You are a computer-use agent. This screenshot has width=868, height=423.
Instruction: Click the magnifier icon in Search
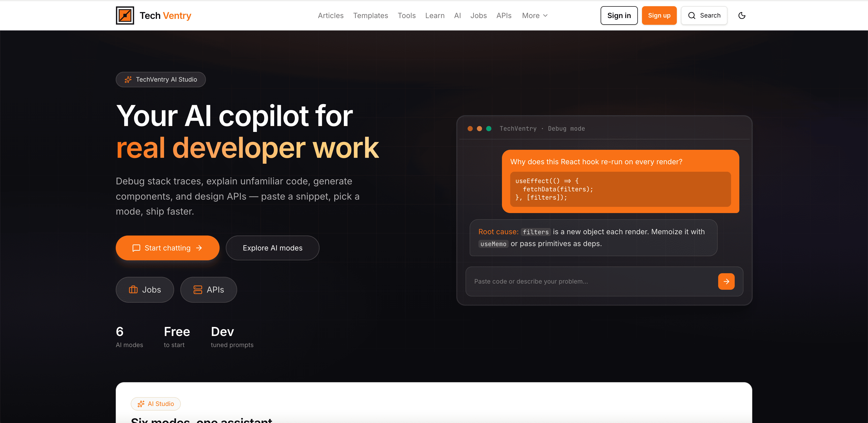point(692,15)
